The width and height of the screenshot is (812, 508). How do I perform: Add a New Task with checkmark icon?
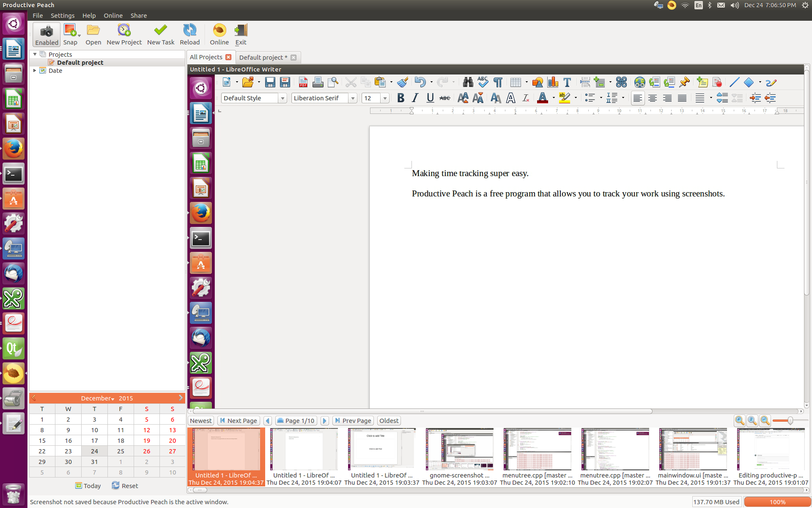coord(161,34)
